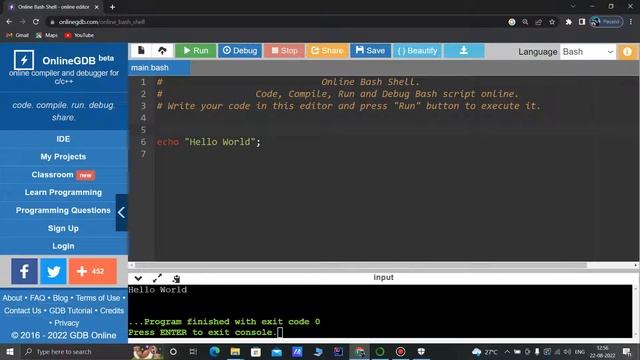Share the current code
The height and width of the screenshot is (360, 640).
327,51
